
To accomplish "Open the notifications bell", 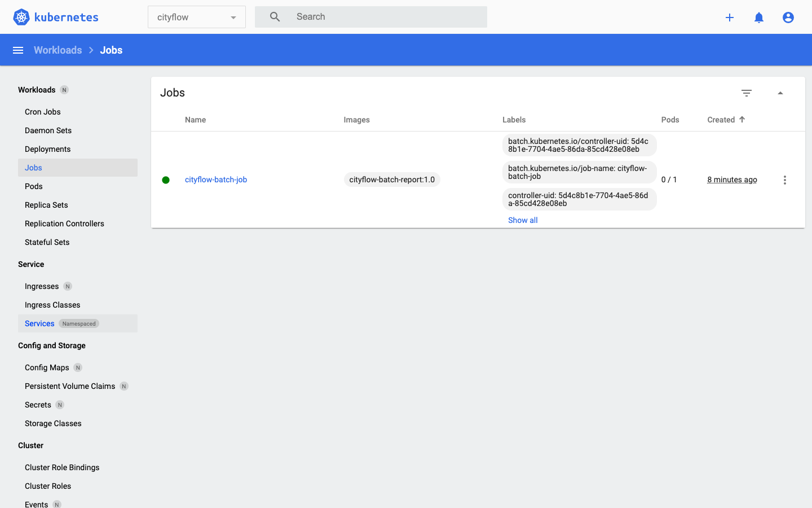I will point(759,17).
